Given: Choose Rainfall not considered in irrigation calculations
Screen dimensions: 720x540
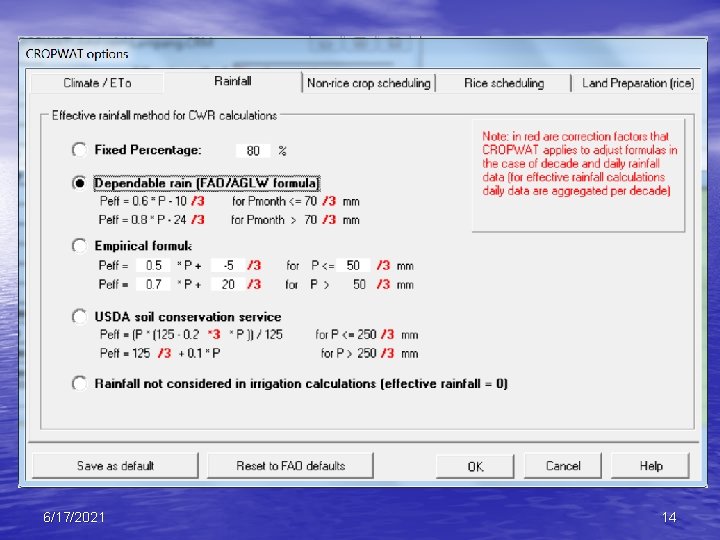Looking at the screenshot, I should click(79, 383).
